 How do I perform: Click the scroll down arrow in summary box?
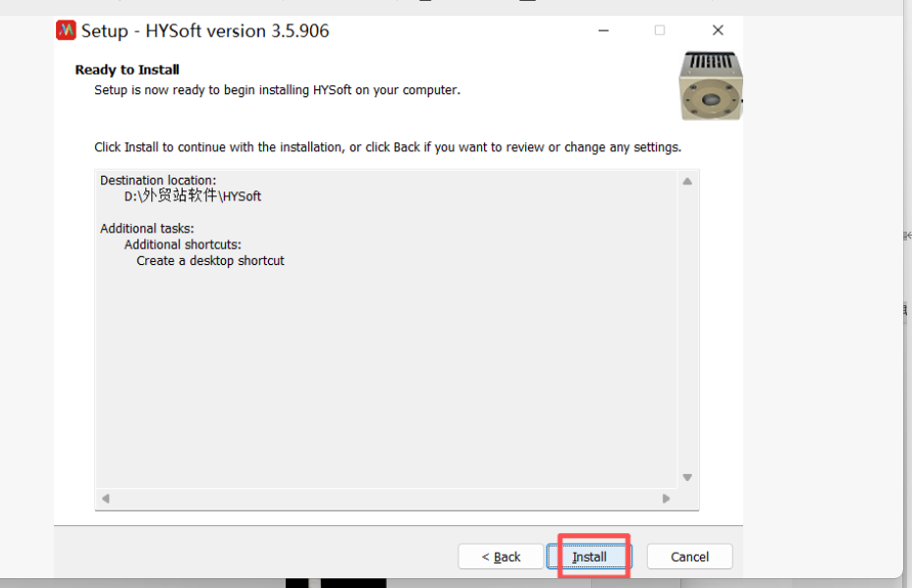(x=687, y=477)
